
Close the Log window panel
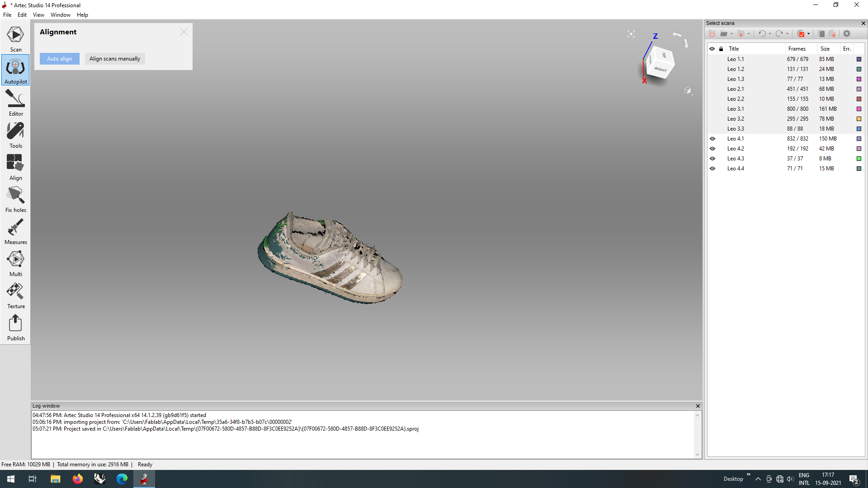698,406
